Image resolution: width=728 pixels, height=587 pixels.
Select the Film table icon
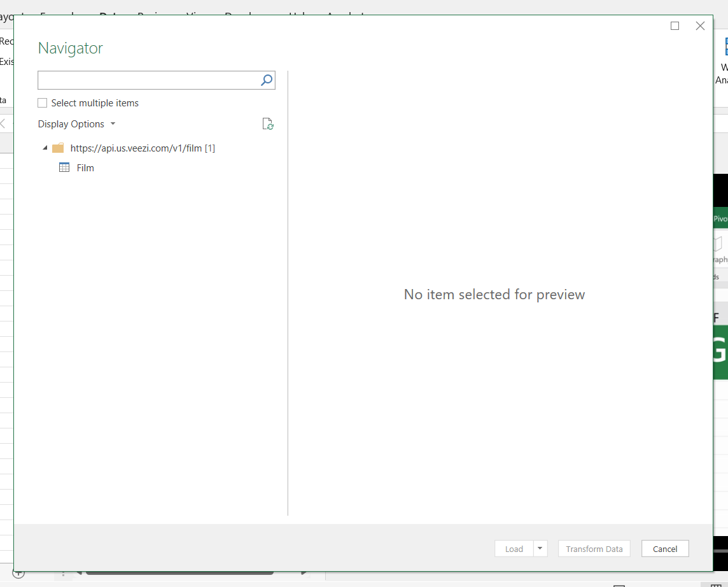pyautogui.click(x=64, y=167)
